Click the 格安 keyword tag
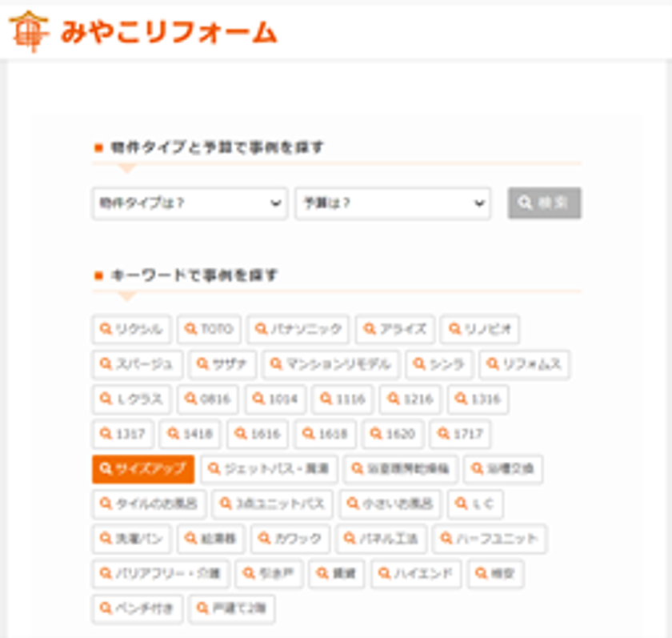Viewport: 672px width, 638px height. [495, 574]
